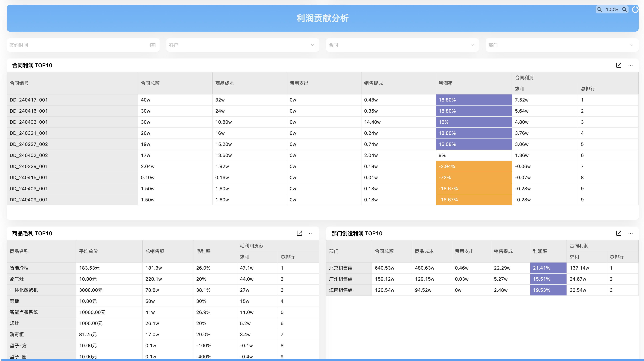This screenshot has width=644, height=361.
Task: Open more options for 商品毛利 TOP10 panel
Action: pos(311,233)
